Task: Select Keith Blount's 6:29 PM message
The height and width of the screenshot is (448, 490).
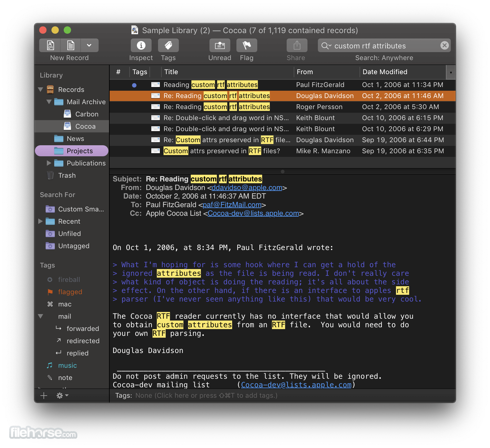Action: (282, 129)
